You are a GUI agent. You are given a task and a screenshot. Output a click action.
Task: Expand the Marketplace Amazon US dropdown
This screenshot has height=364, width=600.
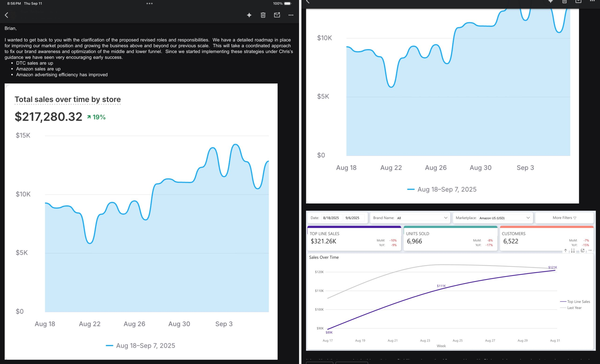(x=504, y=218)
